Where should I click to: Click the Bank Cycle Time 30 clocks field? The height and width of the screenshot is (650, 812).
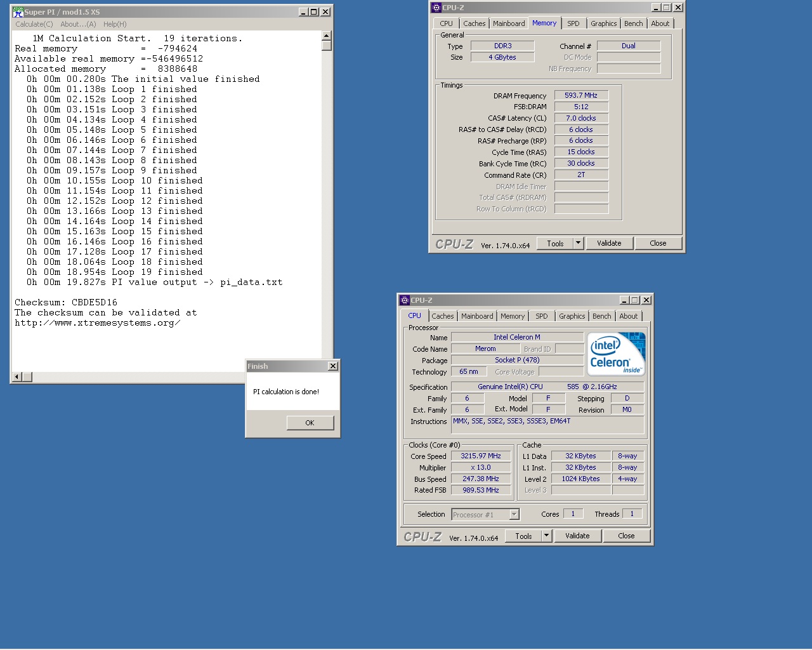pos(581,163)
